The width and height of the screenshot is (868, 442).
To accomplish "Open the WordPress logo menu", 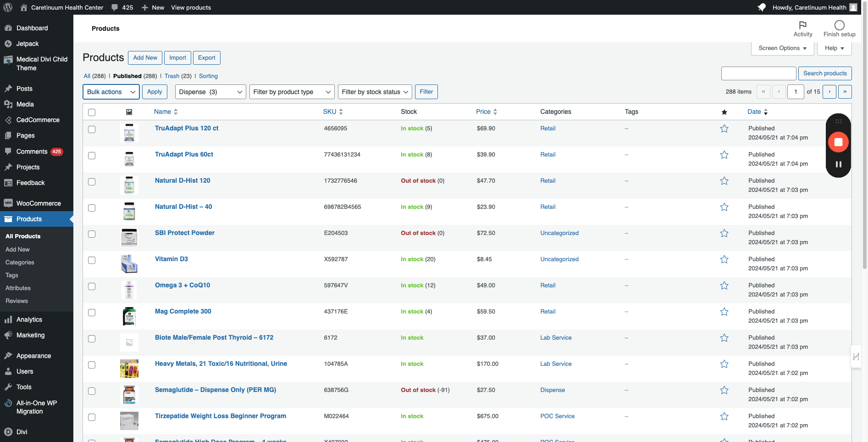I will [x=8, y=7].
